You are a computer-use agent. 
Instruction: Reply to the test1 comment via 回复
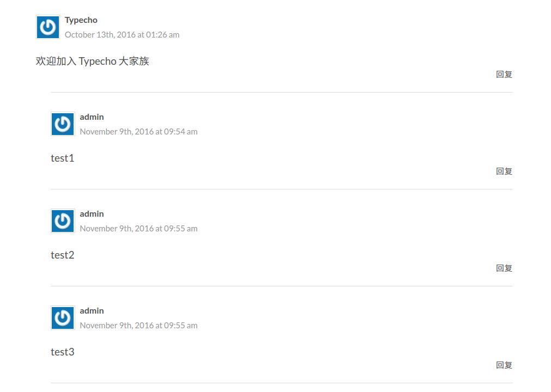click(504, 171)
